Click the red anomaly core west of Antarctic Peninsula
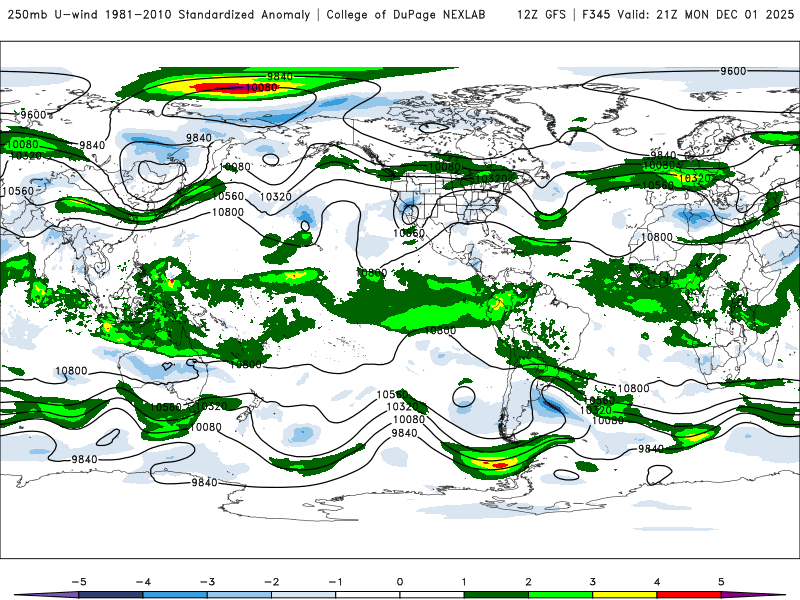The image size is (800, 600). click(x=497, y=465)
